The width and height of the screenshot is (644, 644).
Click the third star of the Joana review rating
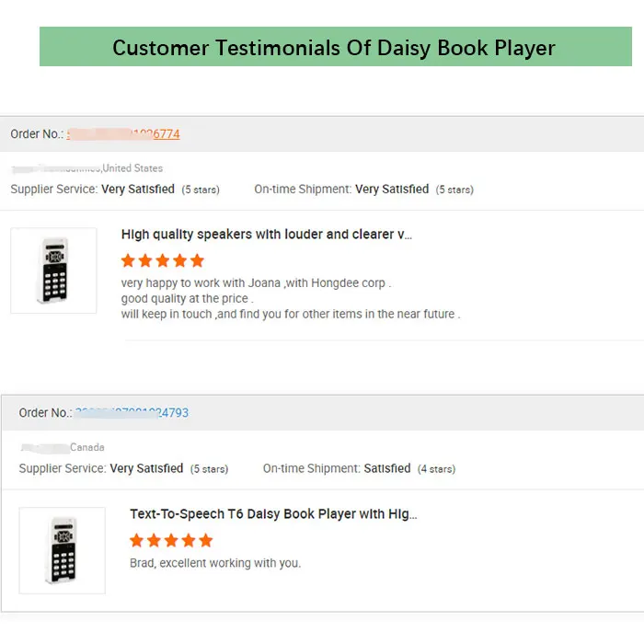click(163, 260)
